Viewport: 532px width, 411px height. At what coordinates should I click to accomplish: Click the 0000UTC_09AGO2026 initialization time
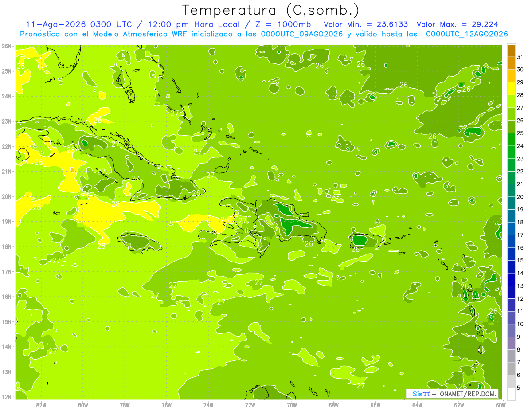pos(302,34)
